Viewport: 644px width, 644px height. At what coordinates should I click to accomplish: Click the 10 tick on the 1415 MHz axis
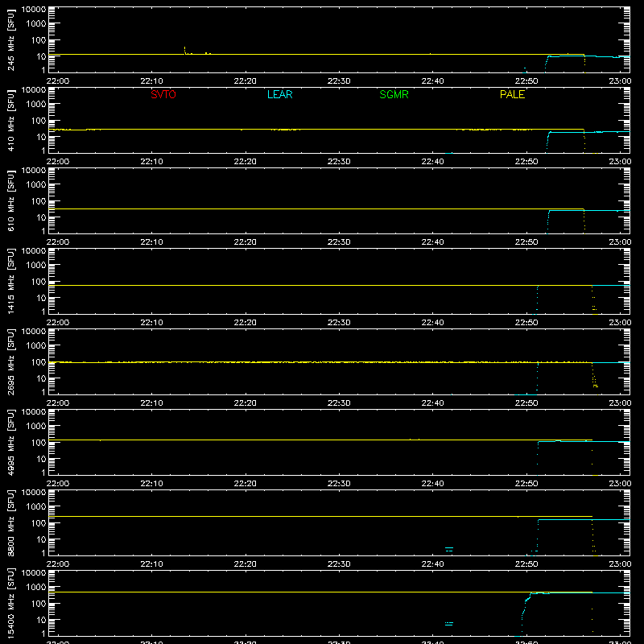click(41, 298)
